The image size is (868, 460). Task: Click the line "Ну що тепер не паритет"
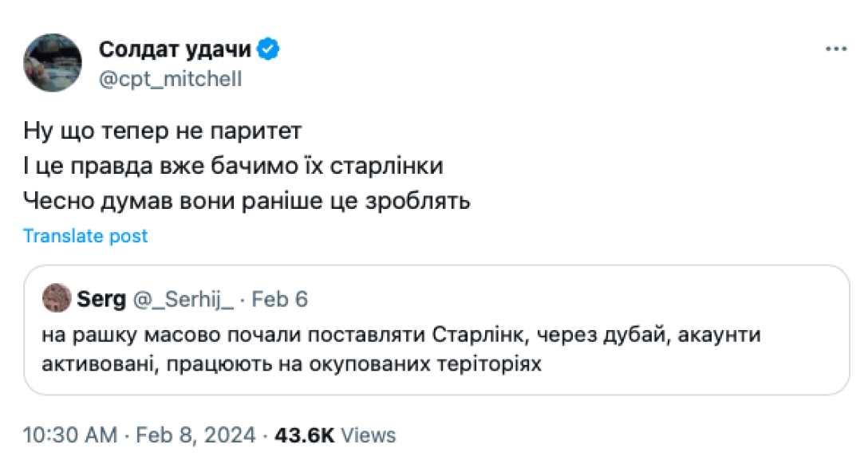click(163, 130)
